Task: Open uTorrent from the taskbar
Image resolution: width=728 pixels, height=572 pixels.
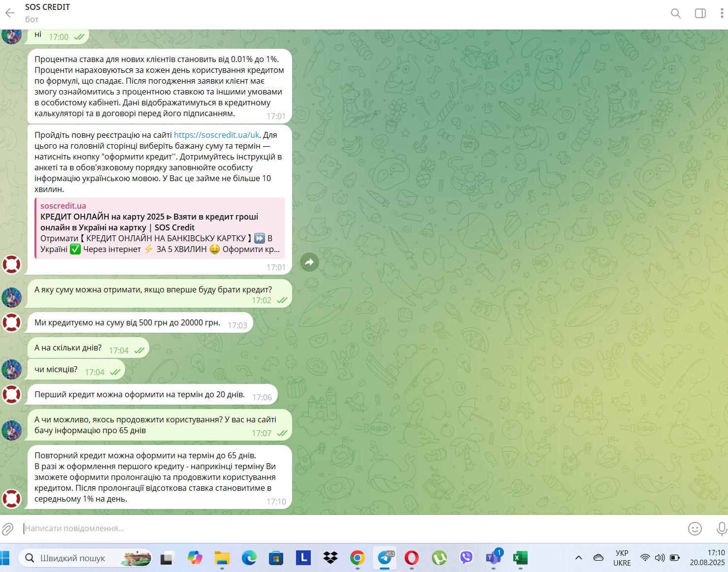Action: 439,558
